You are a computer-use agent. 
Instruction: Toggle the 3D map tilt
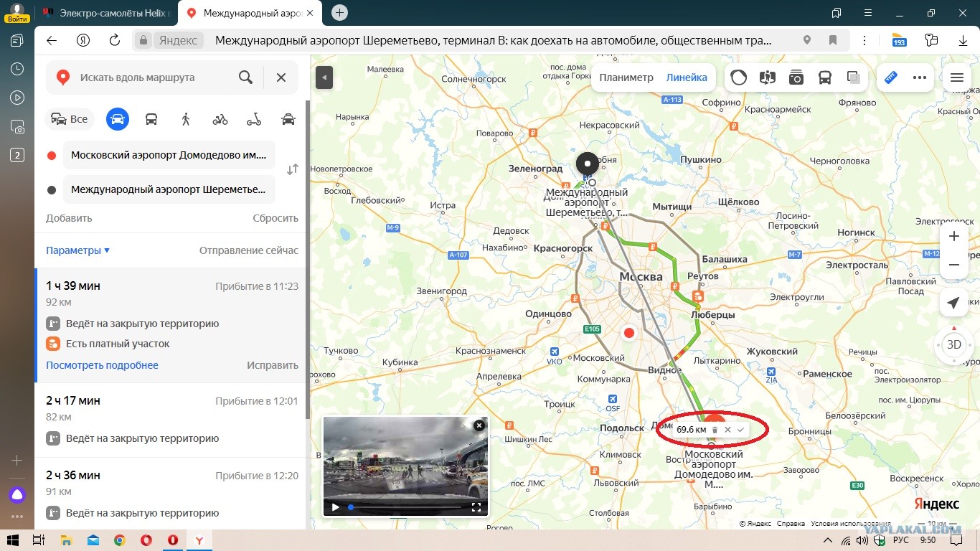click(954, 344)
